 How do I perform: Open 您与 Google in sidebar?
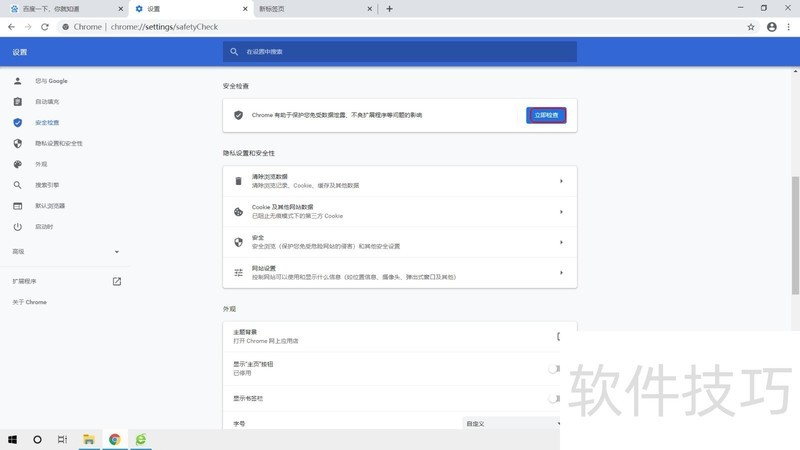[x=51, y=81]
